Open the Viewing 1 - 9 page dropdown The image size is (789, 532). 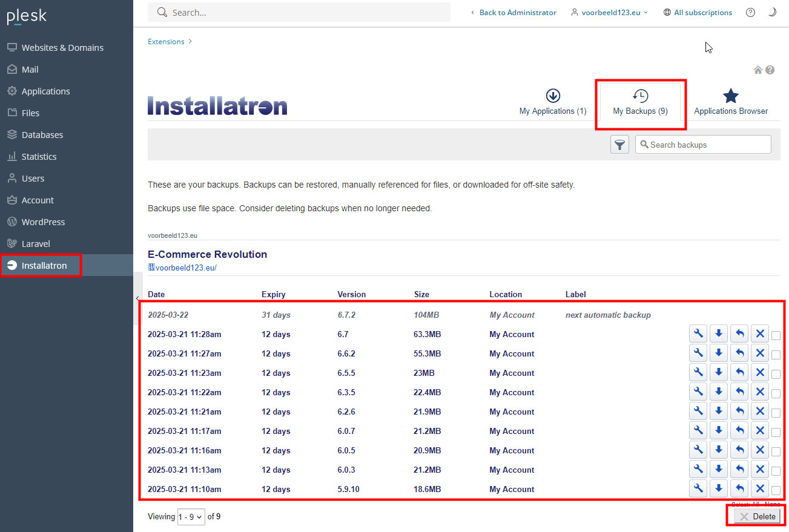(191, 517)
